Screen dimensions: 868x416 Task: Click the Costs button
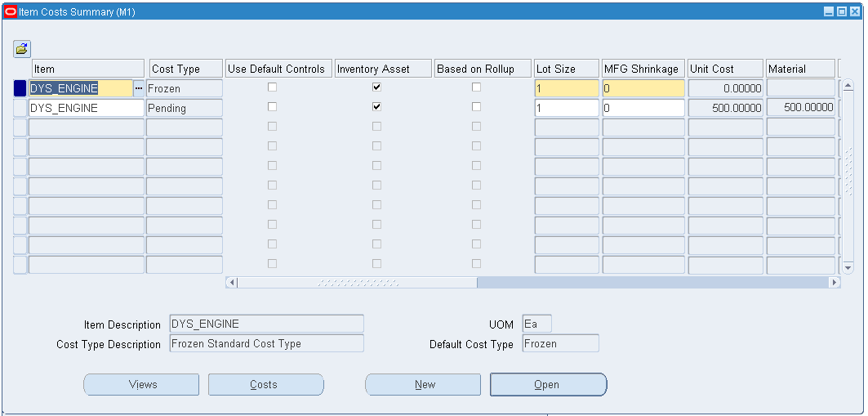265,384
